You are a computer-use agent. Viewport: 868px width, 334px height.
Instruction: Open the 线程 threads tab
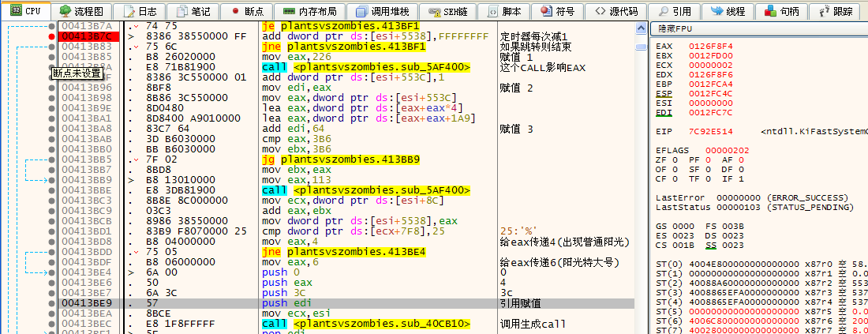(728, 10)
